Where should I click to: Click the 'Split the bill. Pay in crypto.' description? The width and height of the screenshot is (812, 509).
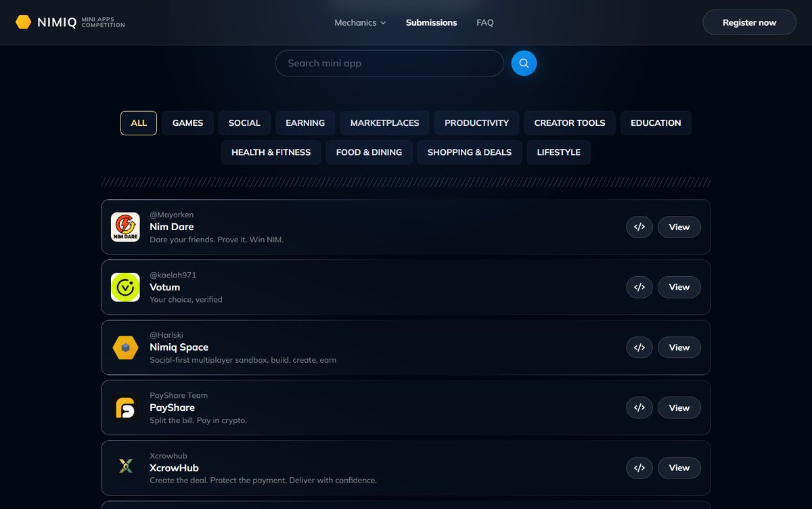point(198,420)
